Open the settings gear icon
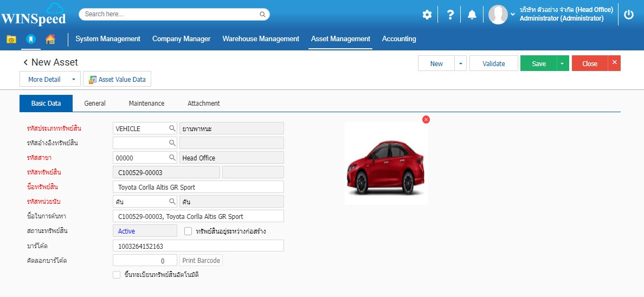Viewport: 644px width, 297px height. click(x=427, y=15)
